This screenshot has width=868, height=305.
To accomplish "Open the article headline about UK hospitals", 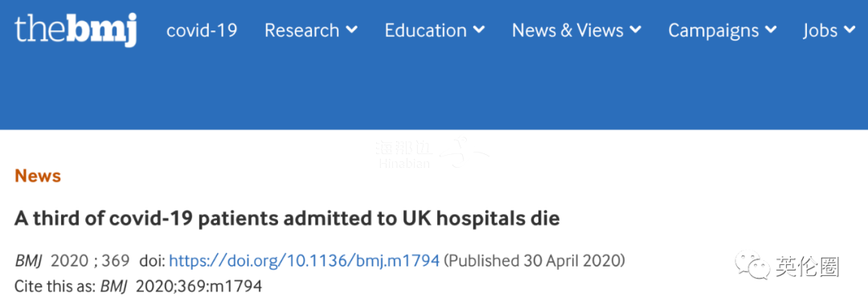I will [287, 219].
